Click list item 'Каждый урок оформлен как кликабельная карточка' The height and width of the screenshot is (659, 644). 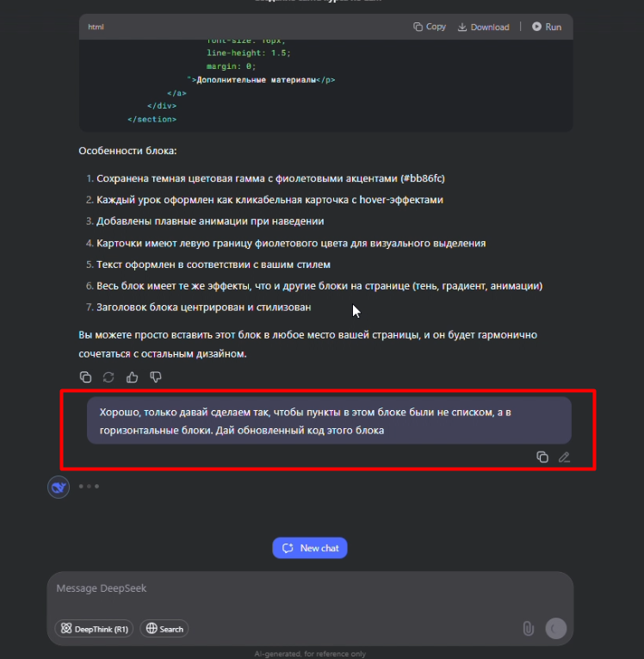[269, 200]
